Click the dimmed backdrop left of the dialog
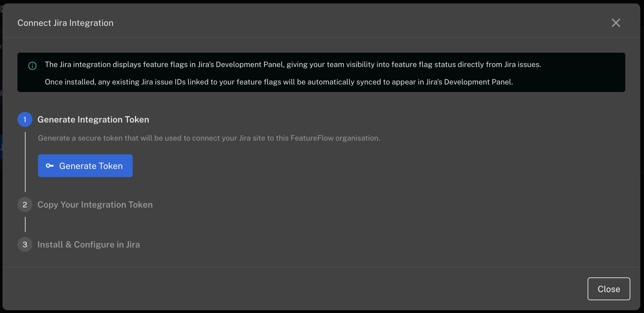644x313 pixels. coord(1,187)
